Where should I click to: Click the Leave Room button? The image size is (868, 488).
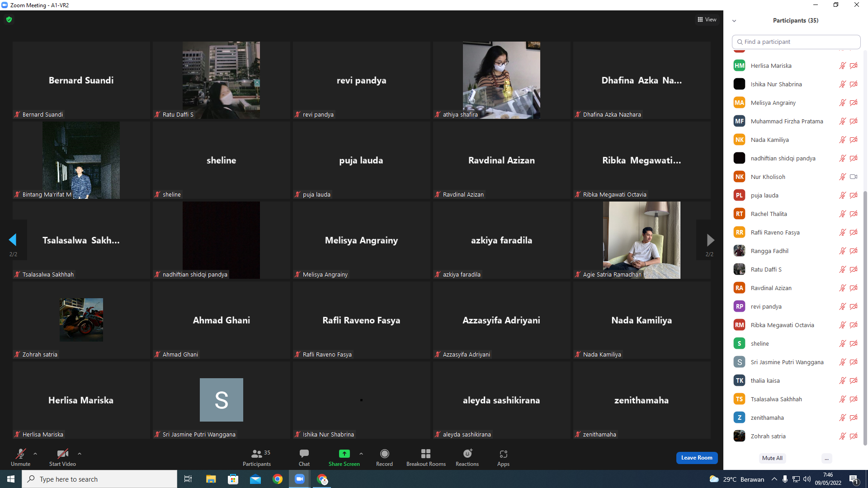697,458
